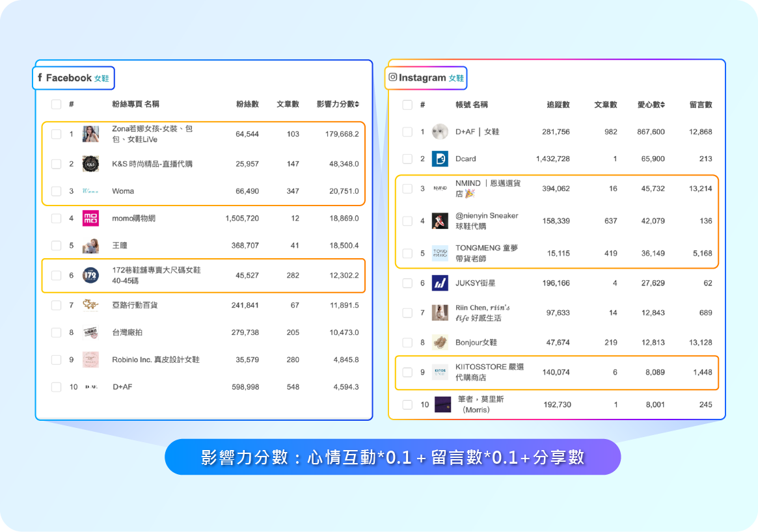
Task: Click the momo購物網 page logo icon
Action: tap(90, 219)
